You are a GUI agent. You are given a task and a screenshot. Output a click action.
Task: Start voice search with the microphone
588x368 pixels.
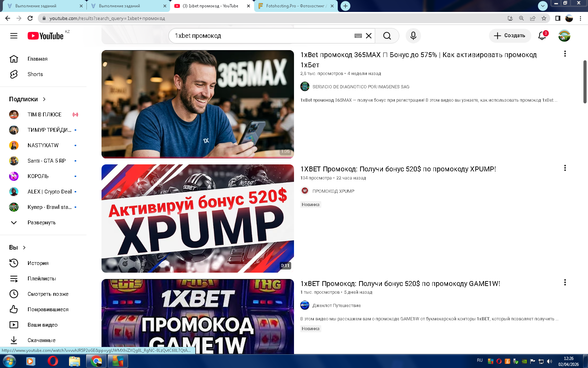coord(413,36)
